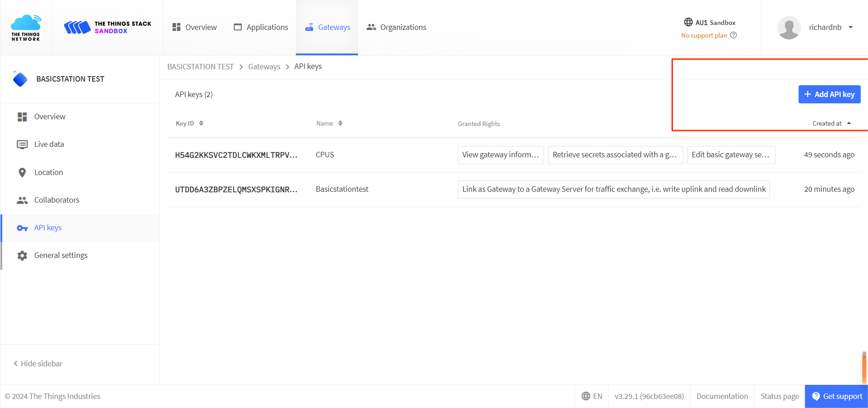
Task: Click the user profile avatar
Action: click(789, 28)
